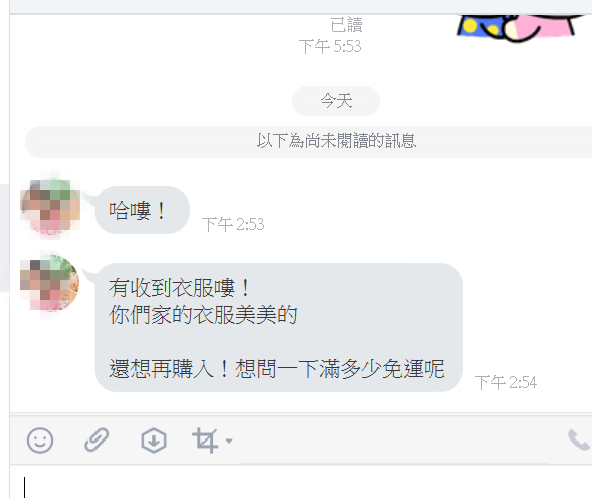Click the 今天 date separator pill
This screenshot has height=499, width=592.
pyautogui.click(x=336, y=101)
